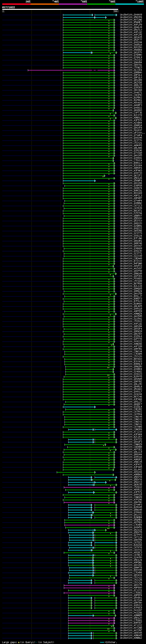Viewport: 146px width, 644px height.
Task: Select hit label UniRef100_O48518
Action: pos(131,45)
